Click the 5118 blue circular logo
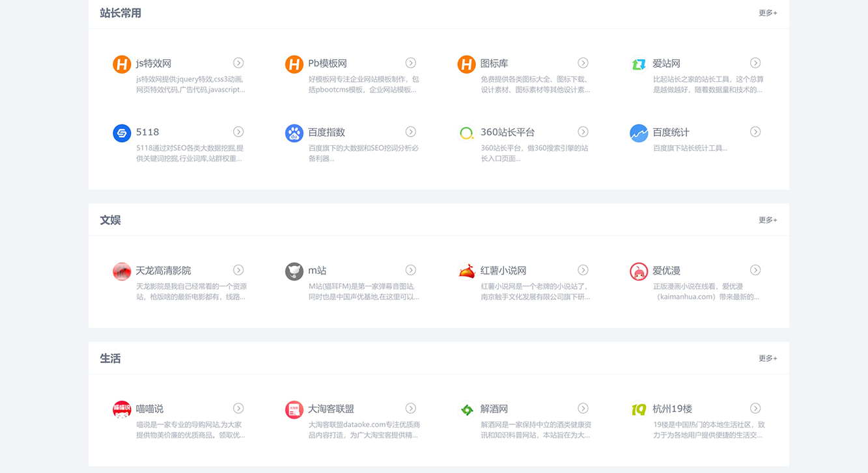Viewport: 868px width, 473px height. pos(122,132)
